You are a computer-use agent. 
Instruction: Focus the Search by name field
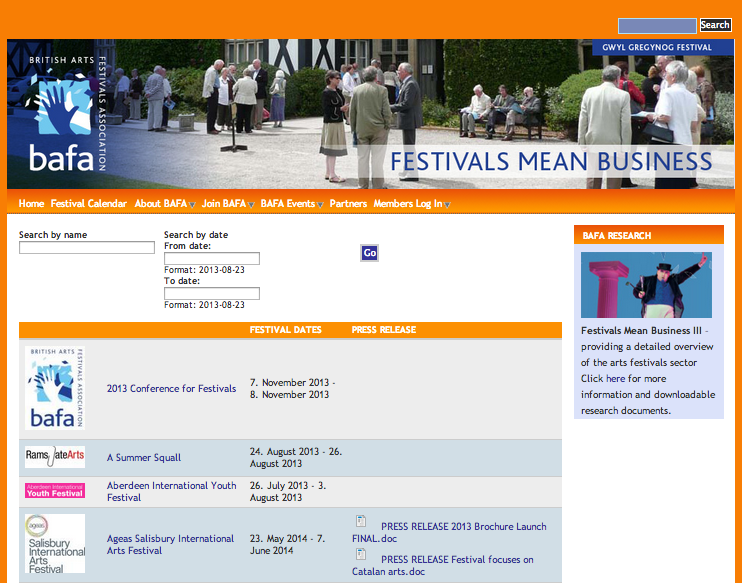(87, 248)
